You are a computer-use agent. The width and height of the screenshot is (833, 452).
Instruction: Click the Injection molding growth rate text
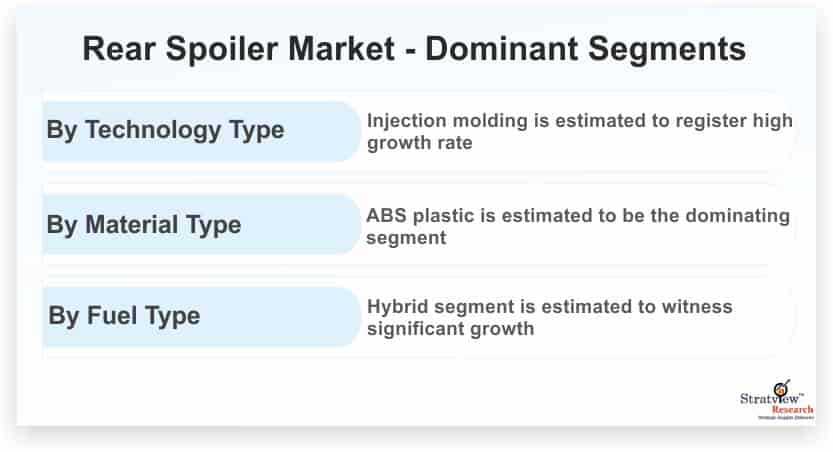click(580, 132)
